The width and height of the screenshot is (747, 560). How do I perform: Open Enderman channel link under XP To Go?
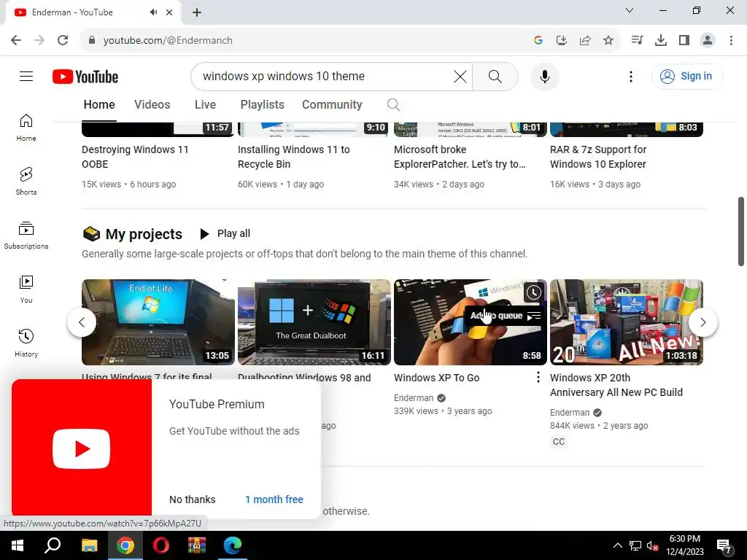pos(414,397)
